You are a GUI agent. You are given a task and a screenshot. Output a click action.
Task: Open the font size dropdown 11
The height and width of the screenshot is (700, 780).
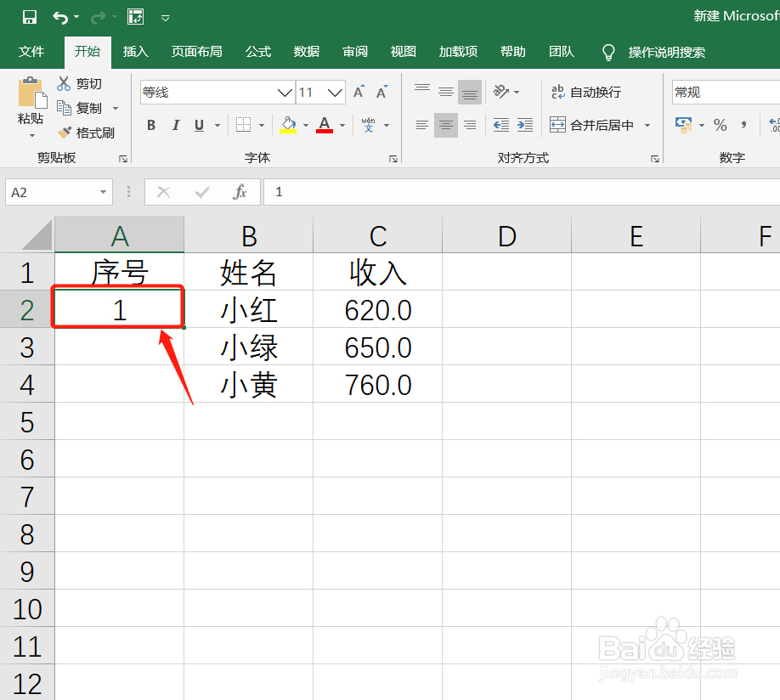pyautogui.click(x=335, y=93)
